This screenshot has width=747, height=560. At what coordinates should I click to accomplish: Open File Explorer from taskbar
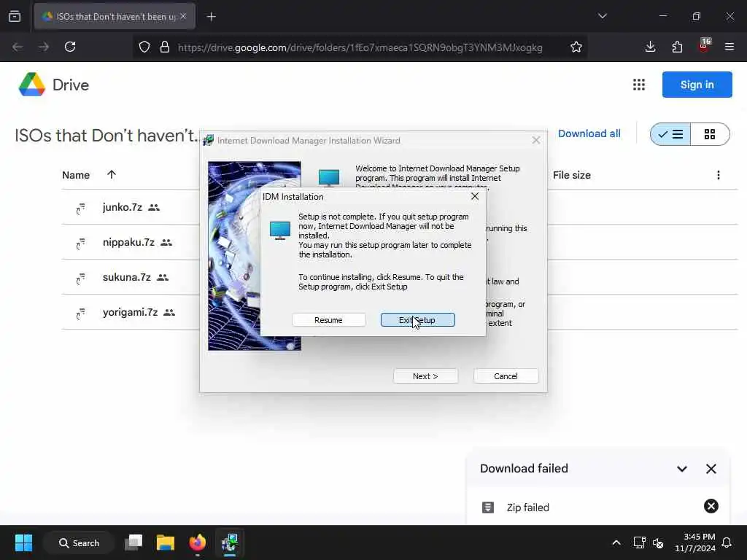click(166, 542)
